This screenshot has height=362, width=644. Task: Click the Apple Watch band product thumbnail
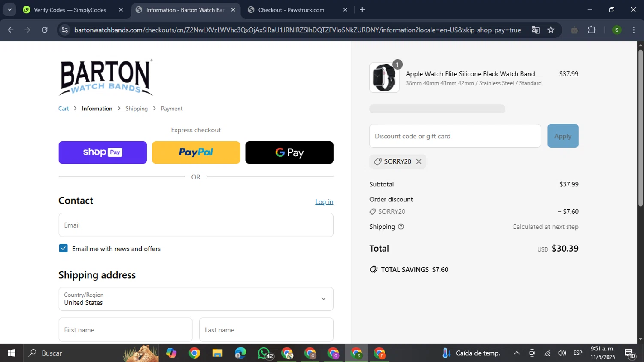[x=384, y=78]
